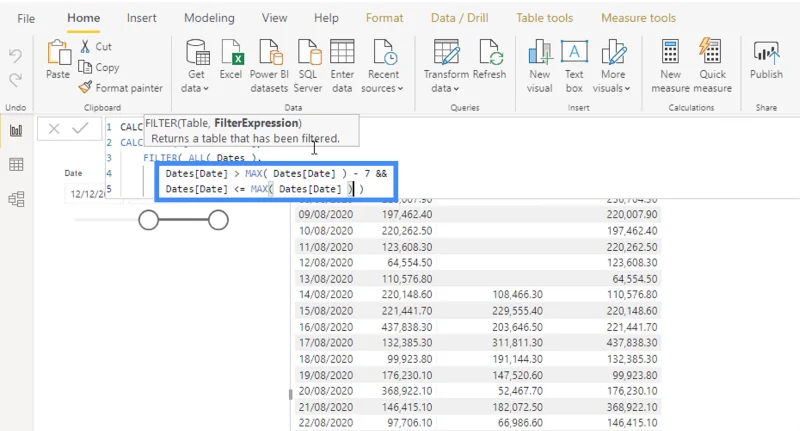800x431 pixels.
Task: Select the Home ribbon tab
Action: tap(84, 18)
